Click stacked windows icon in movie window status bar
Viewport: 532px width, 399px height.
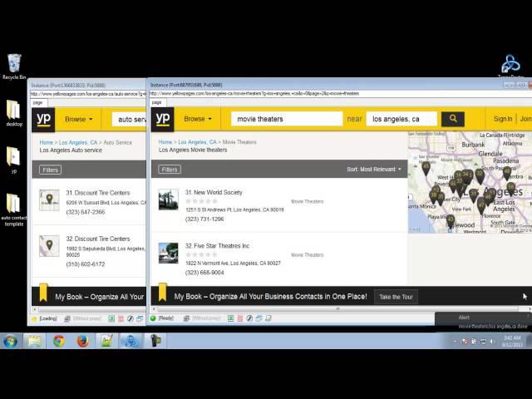(259, 318)
